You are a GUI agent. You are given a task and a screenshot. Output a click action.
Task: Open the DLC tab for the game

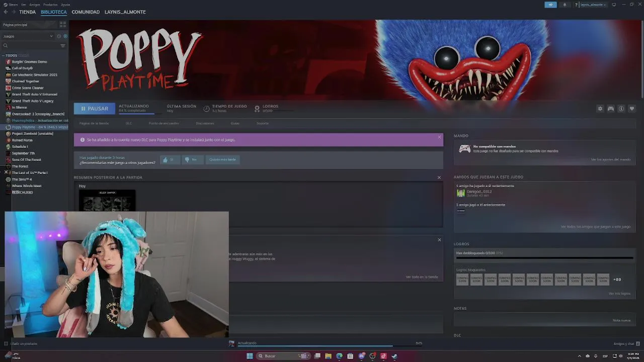click(129, 123)
